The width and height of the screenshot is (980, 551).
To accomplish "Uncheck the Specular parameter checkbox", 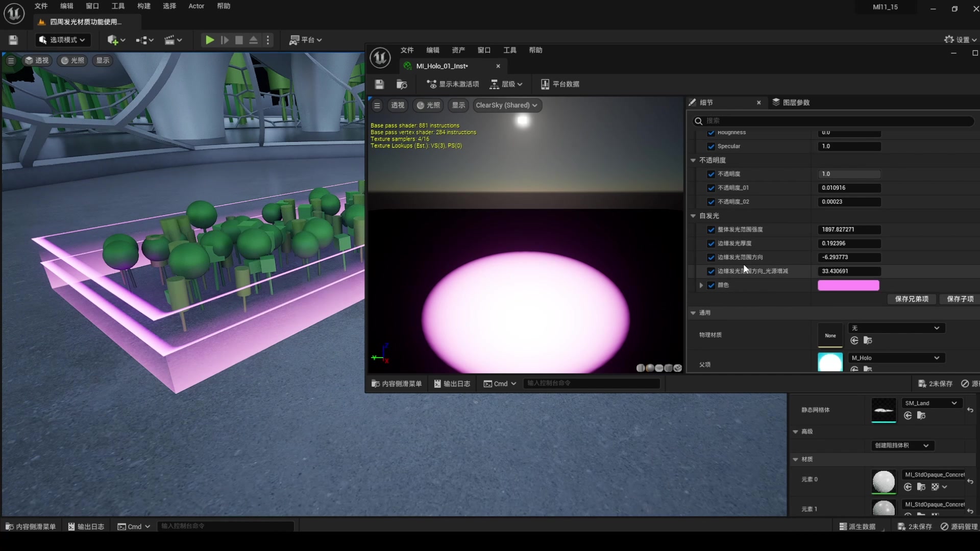I will (x=711, y=146).
